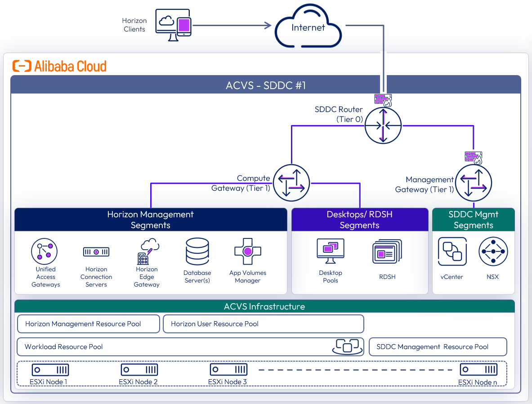Viewport: 532px width, 404px height.
Task: Select the ESXi Node 1 server icon
Action: click(x=50, y=370)
